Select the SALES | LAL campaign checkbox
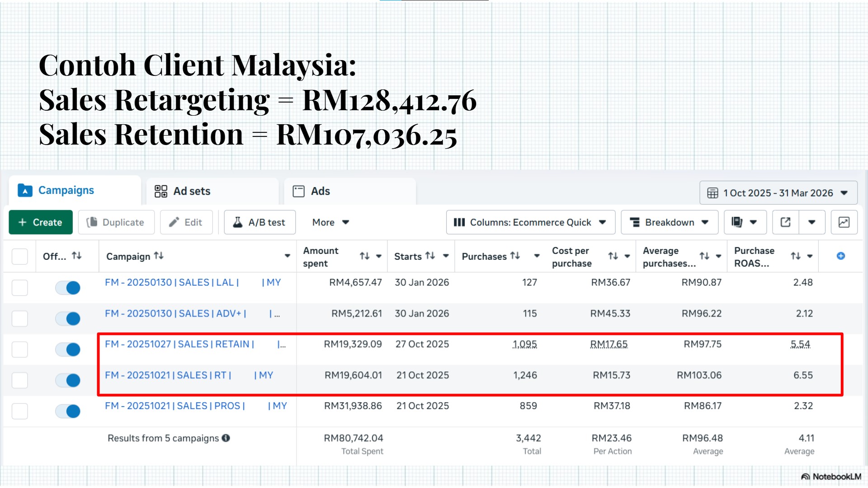 click(x=20, y=287)
